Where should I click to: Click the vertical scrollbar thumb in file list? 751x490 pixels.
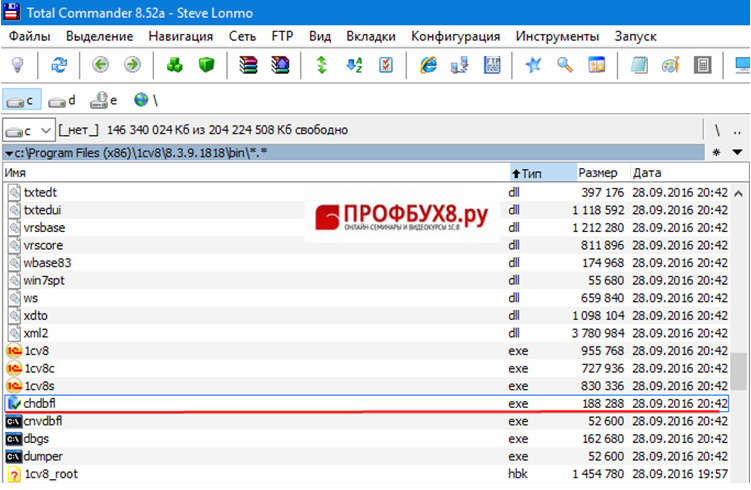tap(739, 371)
